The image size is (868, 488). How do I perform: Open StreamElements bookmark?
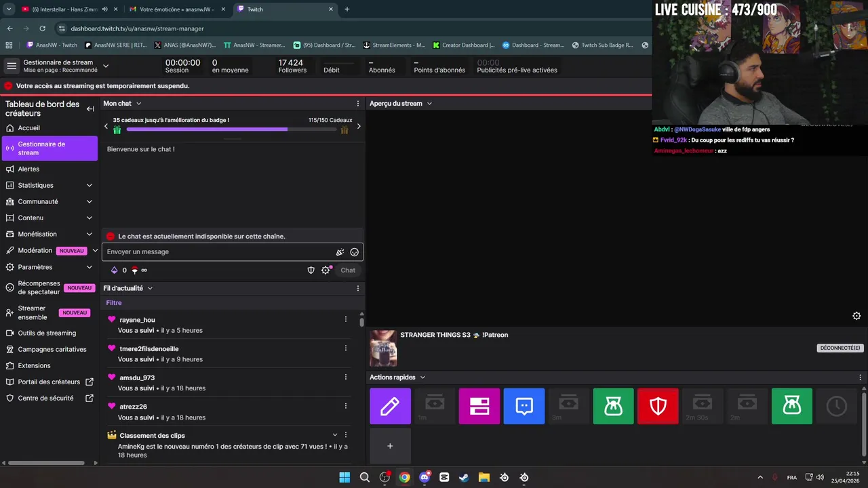(394, 45)
